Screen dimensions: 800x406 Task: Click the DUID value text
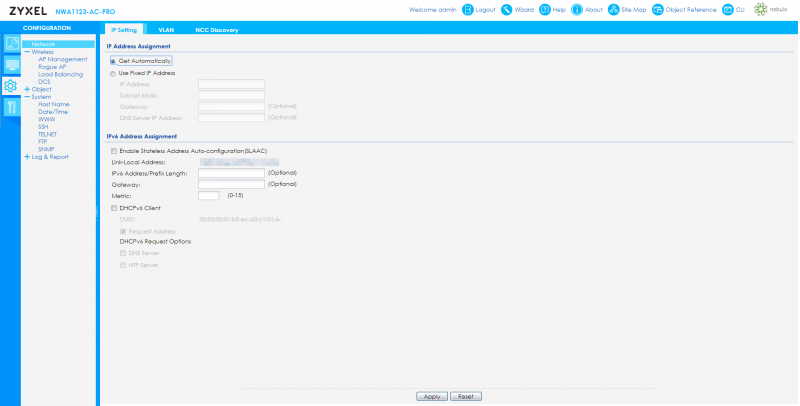[240, 220]
